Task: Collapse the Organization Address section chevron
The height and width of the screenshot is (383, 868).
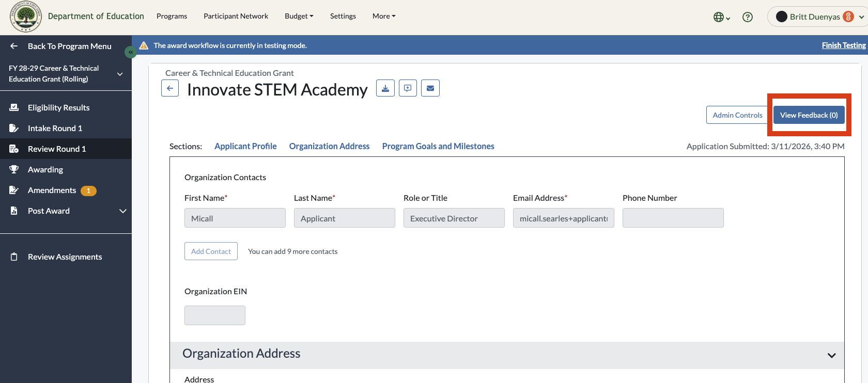Action: coord(831,355)
